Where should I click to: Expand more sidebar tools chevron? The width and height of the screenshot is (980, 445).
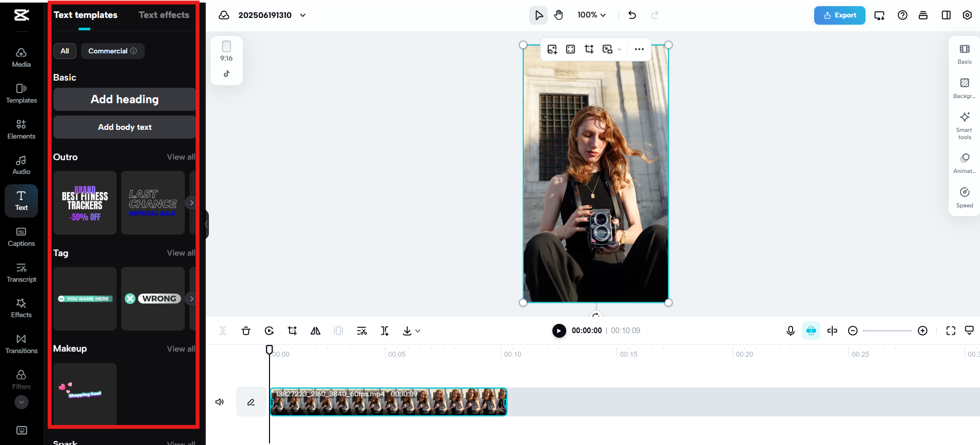pyautogui.click(x=22, y=402)
